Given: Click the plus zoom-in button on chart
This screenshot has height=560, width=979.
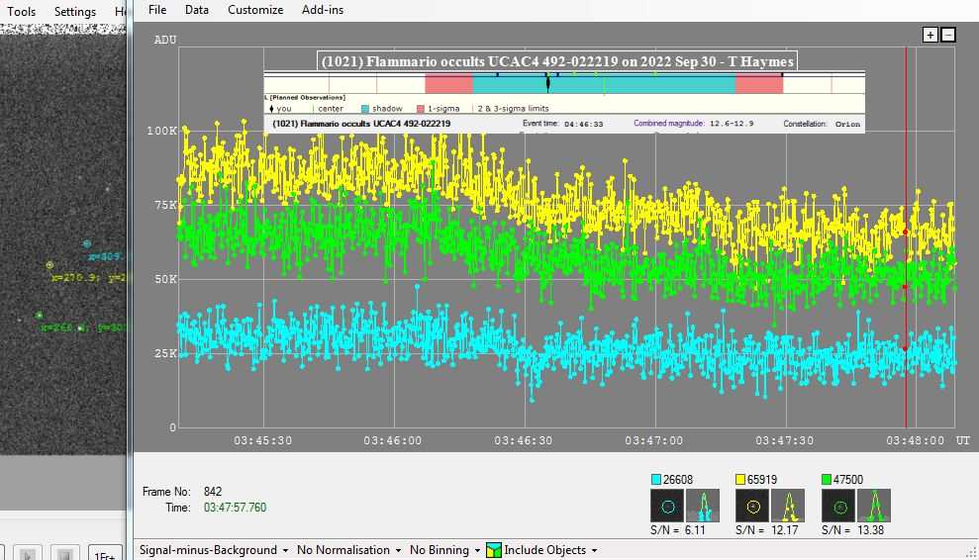Looking at the screenshot, I should click(x=930, y=35).
